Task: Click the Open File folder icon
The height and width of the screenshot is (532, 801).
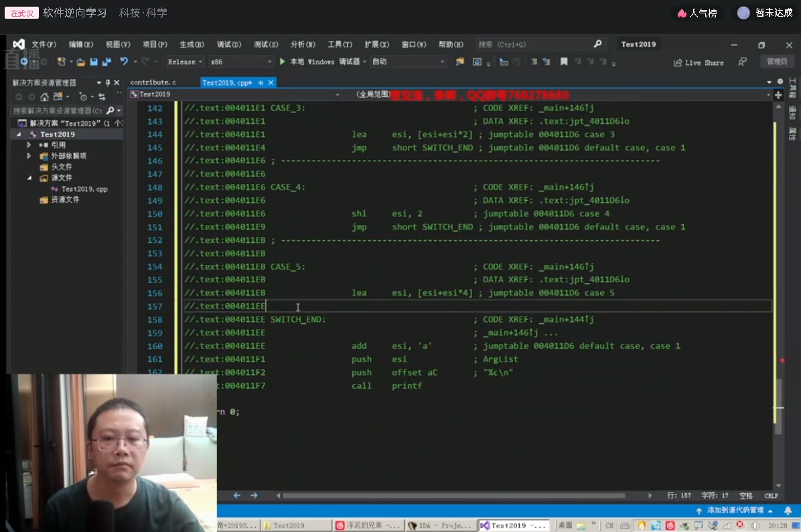Action: pyautogui.click(x=81, y=62)
